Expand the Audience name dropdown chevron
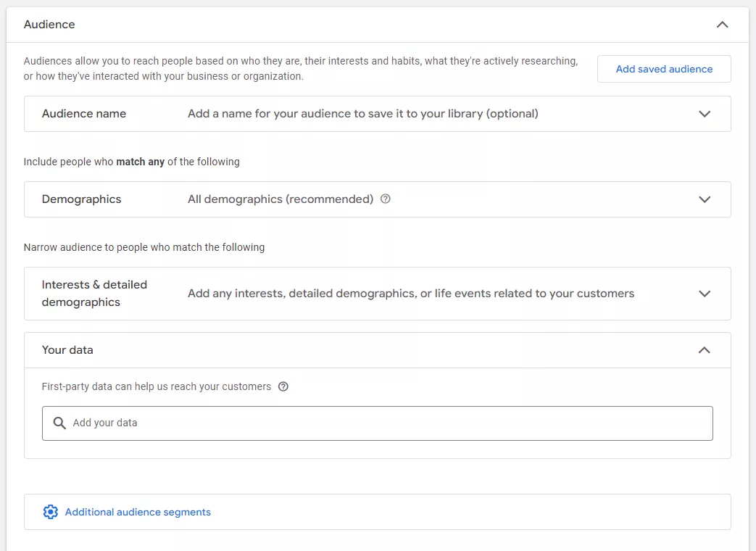The image size is (756, 551). (704, 114)
